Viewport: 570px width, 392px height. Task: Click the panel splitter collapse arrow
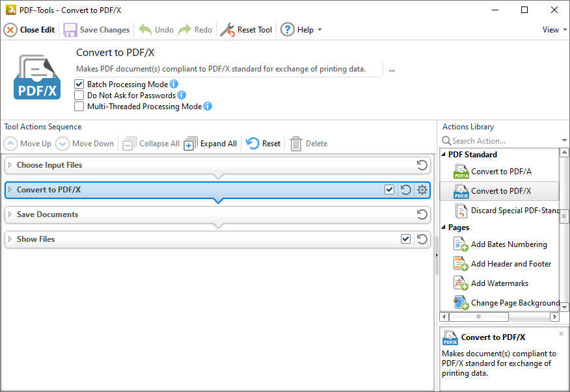point(437,255)
